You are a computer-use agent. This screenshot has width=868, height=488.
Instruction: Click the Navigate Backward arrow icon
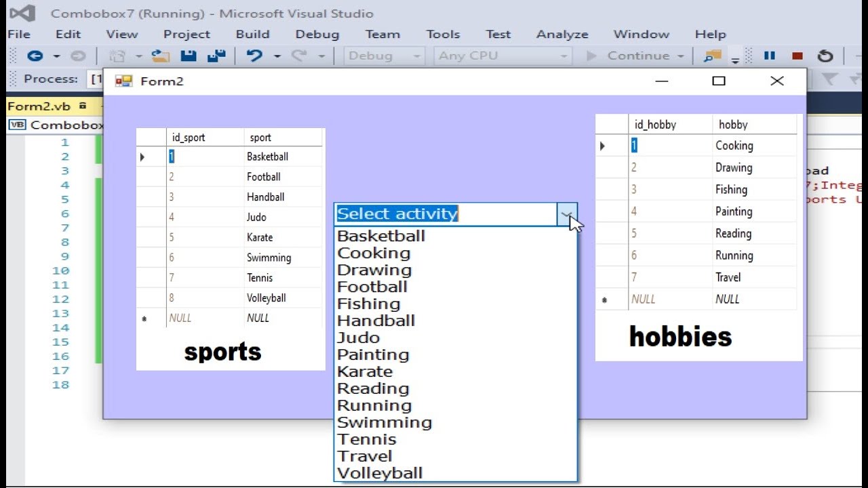(35, 56)
